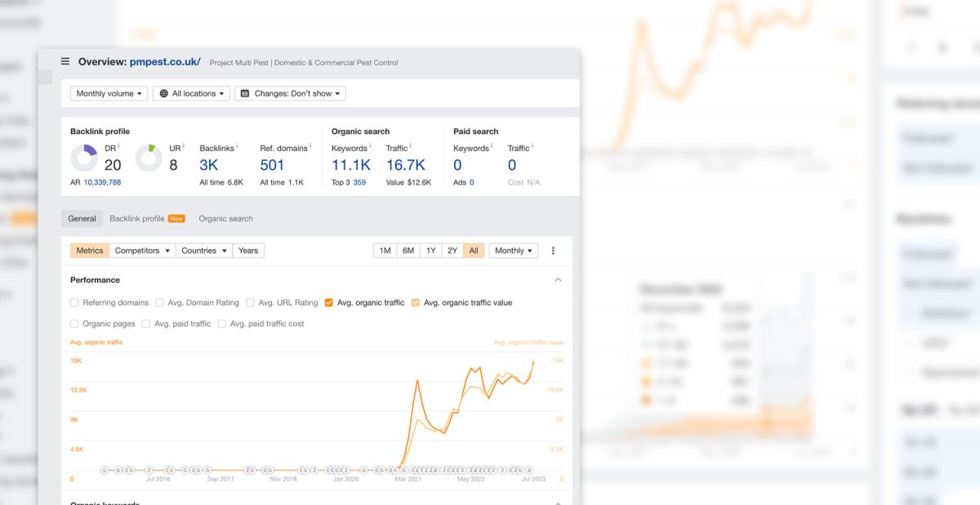Viewport: 980px width, 505px height.
Task: Click the 501 referring domains value
Action: [x=272, y=165]
